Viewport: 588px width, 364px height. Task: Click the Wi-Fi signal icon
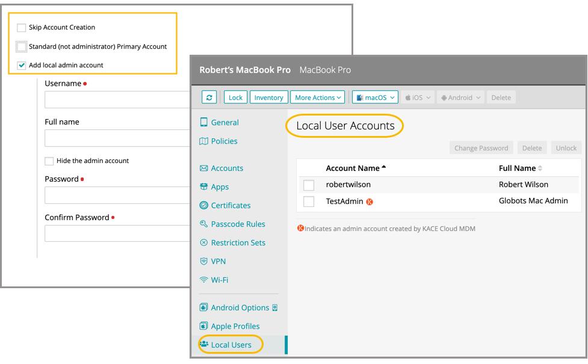click(204, 280)
